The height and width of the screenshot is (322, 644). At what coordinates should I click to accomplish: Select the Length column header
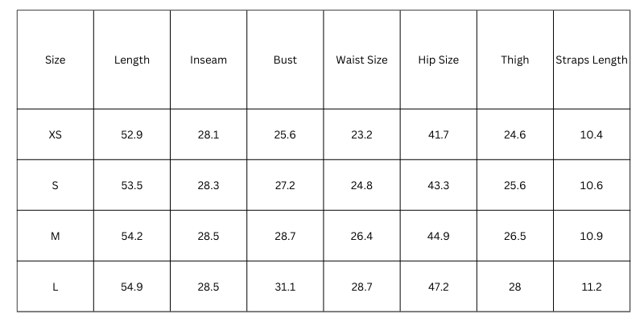pyautogui.click(x=132, y=60)
